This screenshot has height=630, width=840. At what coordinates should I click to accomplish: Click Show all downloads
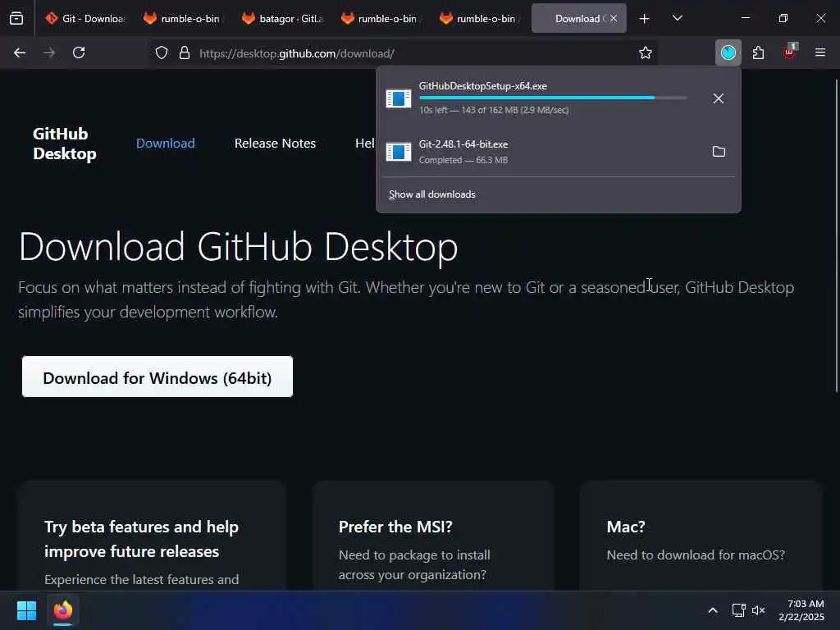(x=431, y=194)
